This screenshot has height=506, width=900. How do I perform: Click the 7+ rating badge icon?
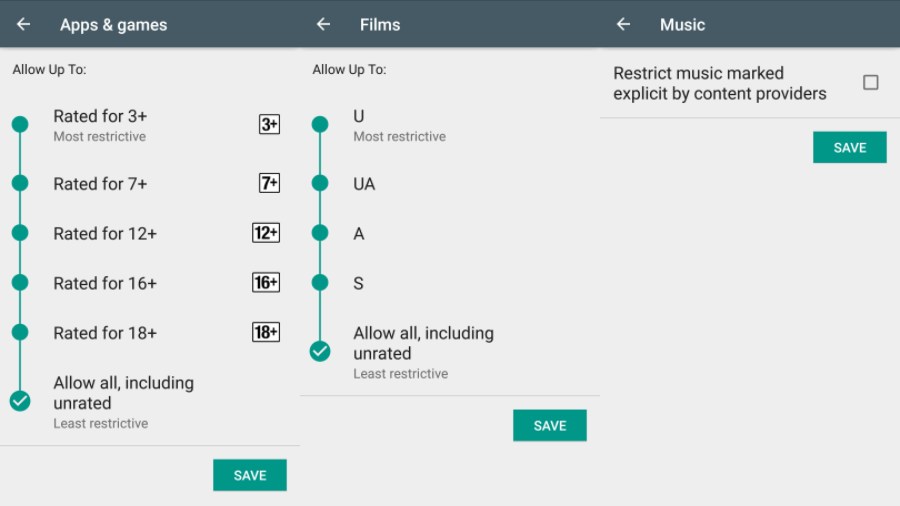[x=269, y=183]
